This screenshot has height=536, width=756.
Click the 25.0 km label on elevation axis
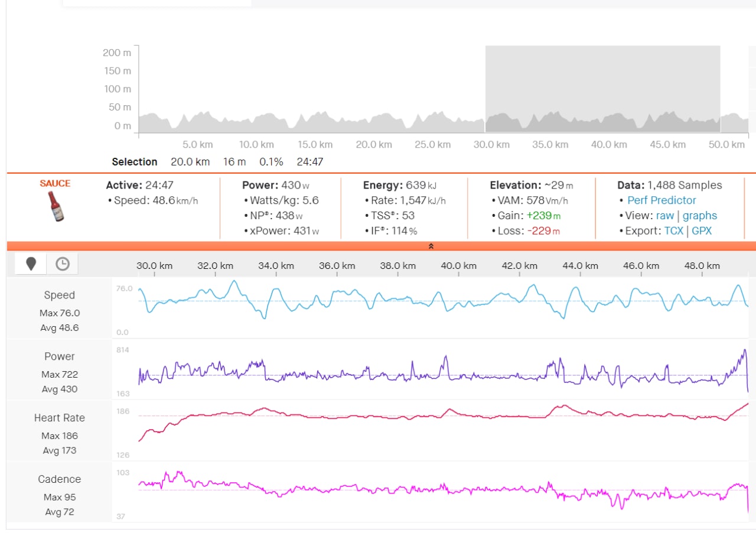click(x=433, y=145)
